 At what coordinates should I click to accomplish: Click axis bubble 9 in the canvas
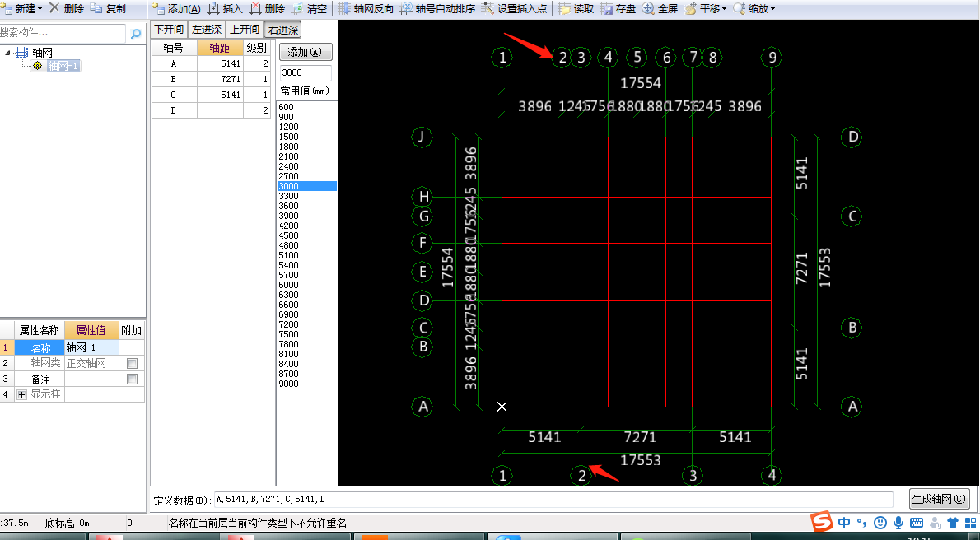click(772, 58)
